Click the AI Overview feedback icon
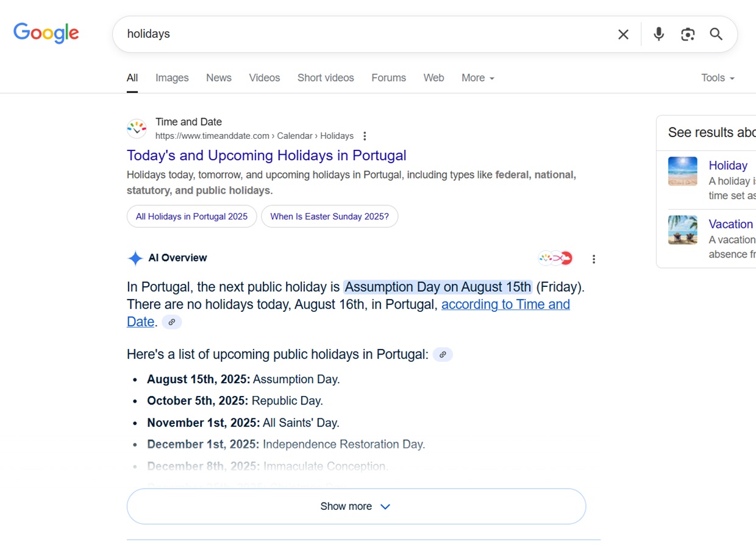Screen dimensions: 756x547 (555, 258)
